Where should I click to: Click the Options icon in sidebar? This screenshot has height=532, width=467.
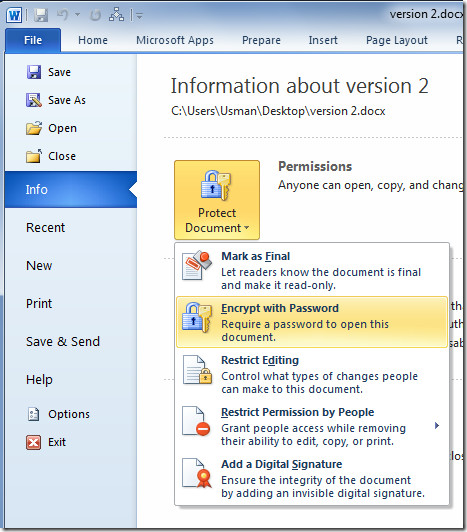tap(33, 414)
